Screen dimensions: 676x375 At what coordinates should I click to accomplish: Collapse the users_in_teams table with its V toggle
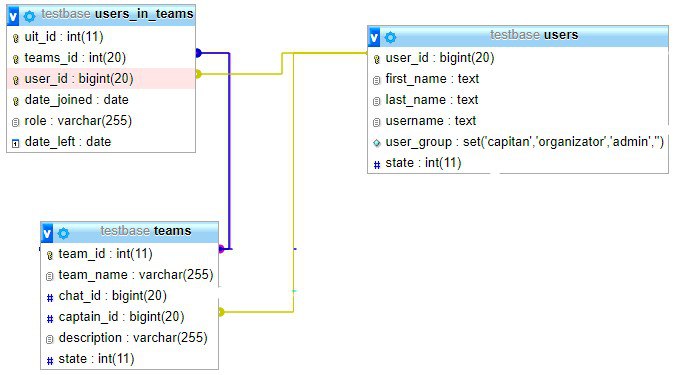click(x=13, y=16)
